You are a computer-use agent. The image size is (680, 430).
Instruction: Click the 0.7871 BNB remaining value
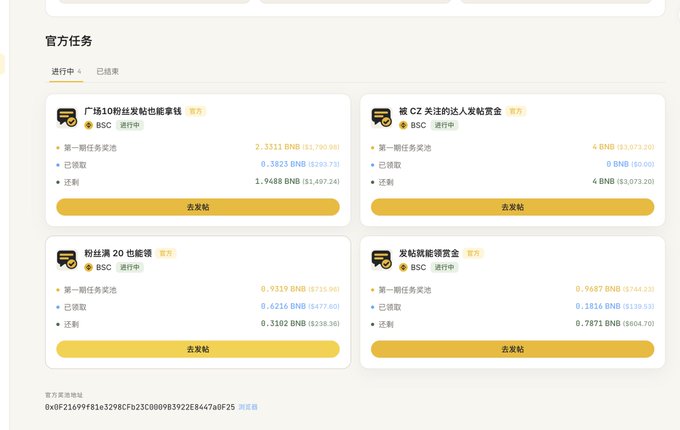[598, 323]
